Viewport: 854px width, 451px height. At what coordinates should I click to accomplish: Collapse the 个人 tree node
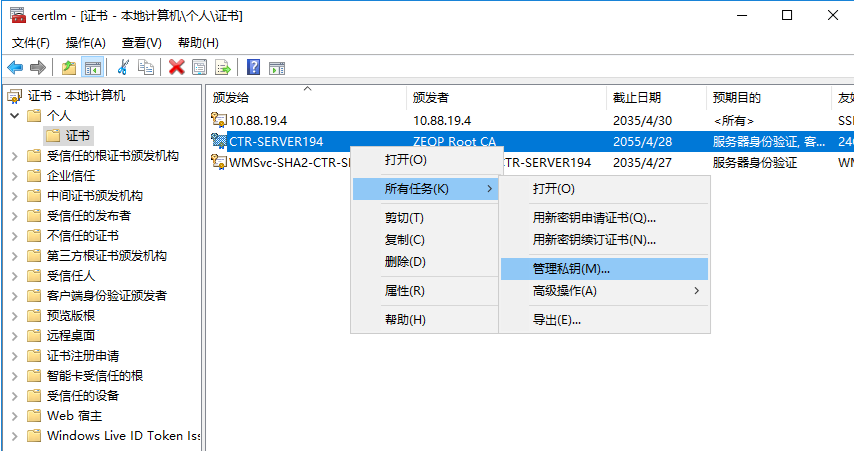click(15, 116)
